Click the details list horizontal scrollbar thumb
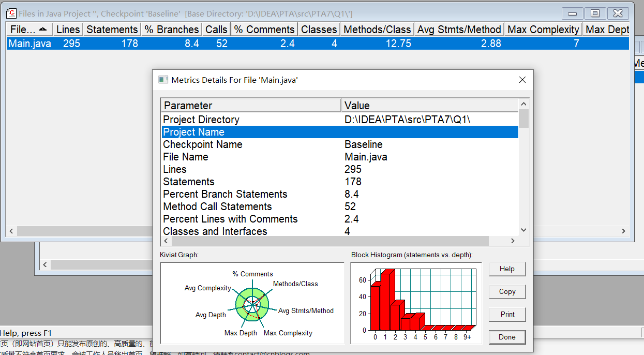The width and height of the screenshot is (644, 355). tap(330, 241)
